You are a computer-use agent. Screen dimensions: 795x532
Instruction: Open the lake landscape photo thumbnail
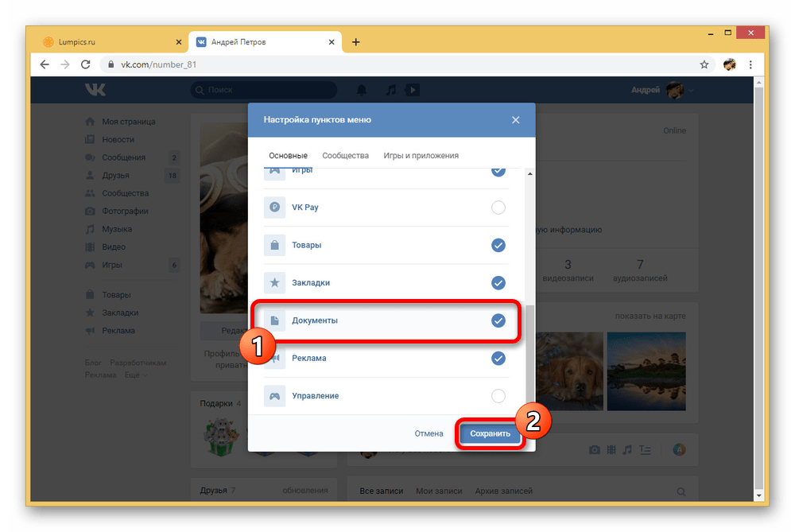[x=646, y=371]
